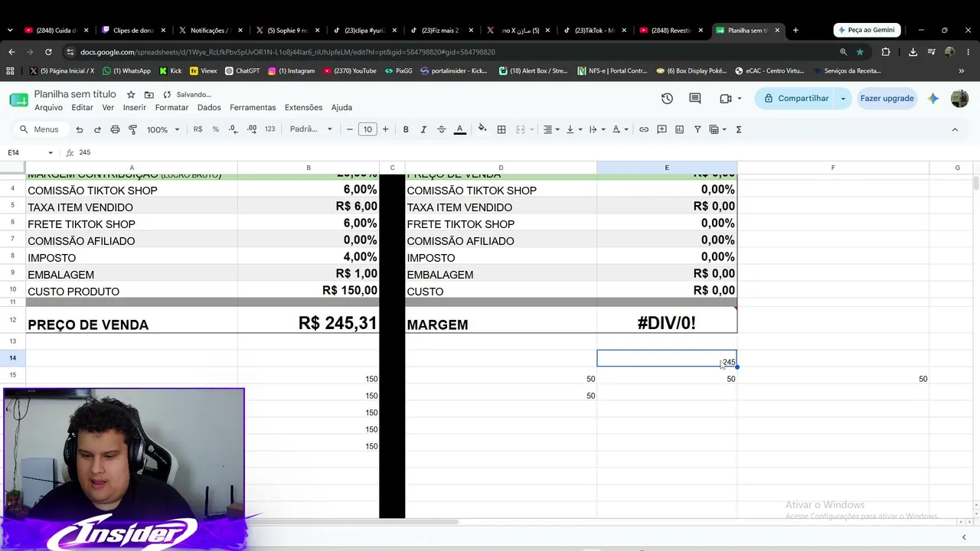Open share quick-actions arrow beside Compartilhar
This screenshot has height=551, width=980.
843,98
